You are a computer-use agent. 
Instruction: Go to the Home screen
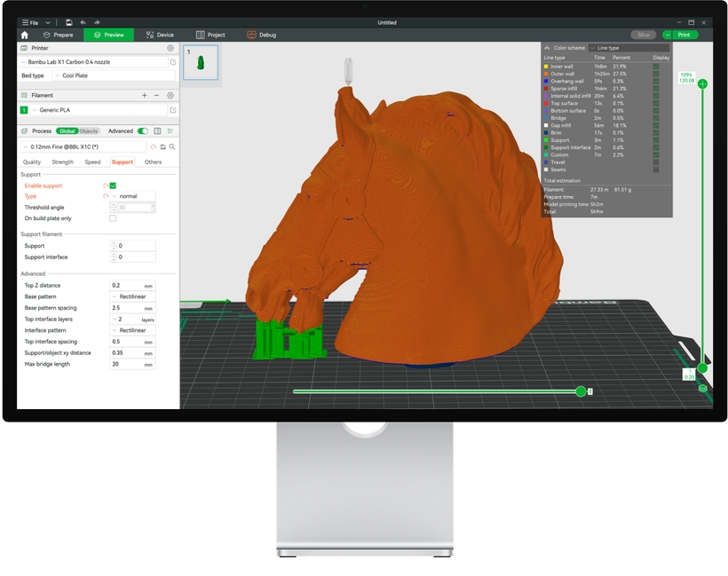(25, 35)
